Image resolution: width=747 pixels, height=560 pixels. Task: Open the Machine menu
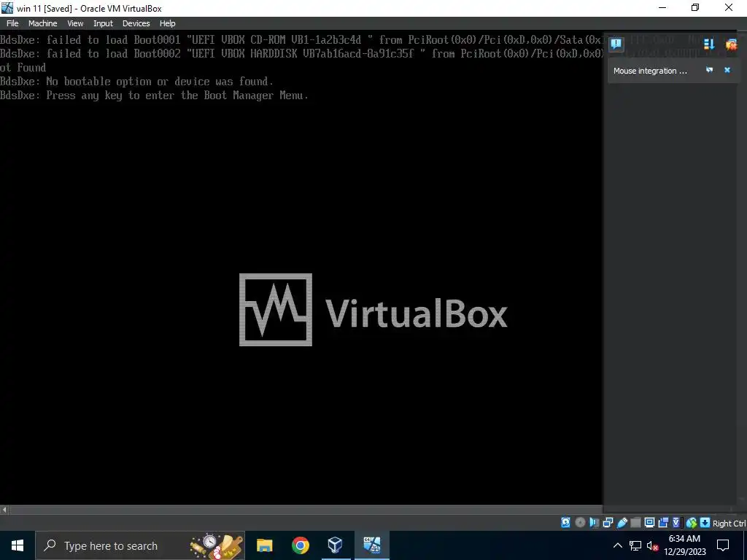[42, 23]
